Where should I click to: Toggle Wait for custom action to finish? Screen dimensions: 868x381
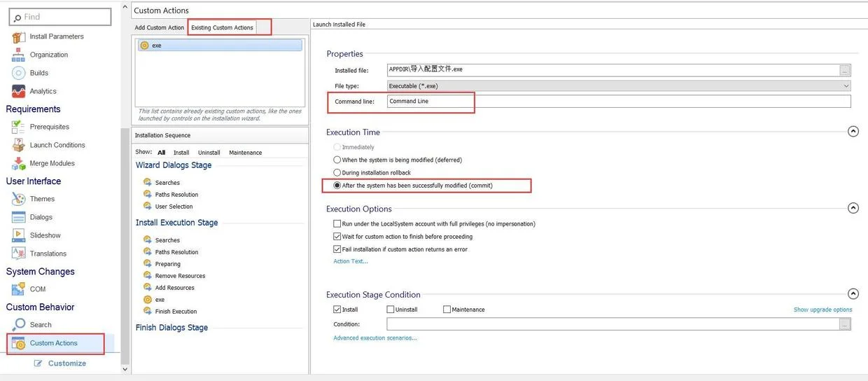(x=337, y=237)
